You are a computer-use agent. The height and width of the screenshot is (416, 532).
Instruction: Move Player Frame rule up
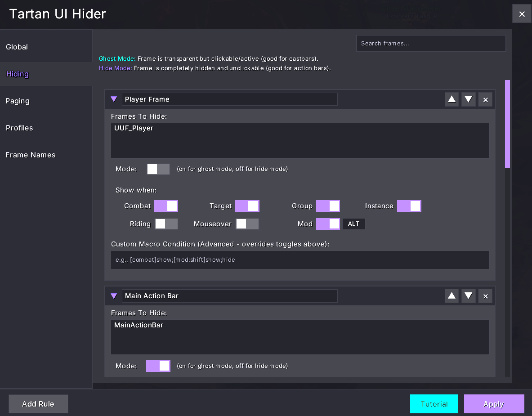coord(452,99)
